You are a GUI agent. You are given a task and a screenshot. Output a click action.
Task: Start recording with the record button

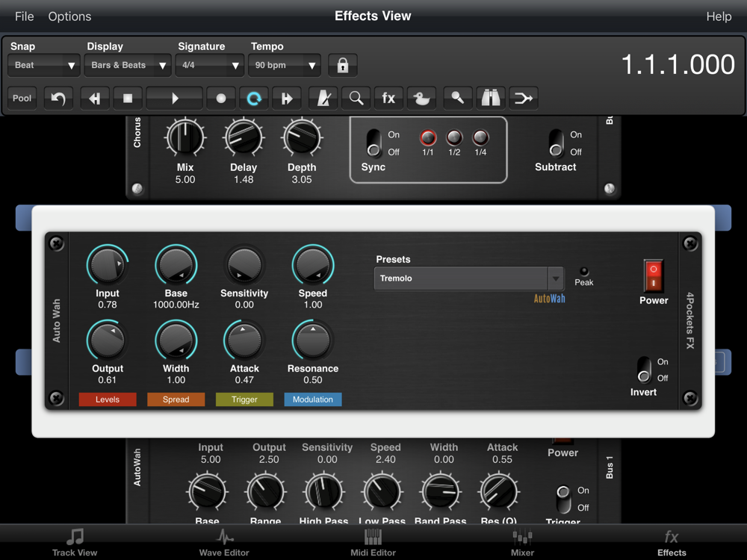(x=220, y=99)
